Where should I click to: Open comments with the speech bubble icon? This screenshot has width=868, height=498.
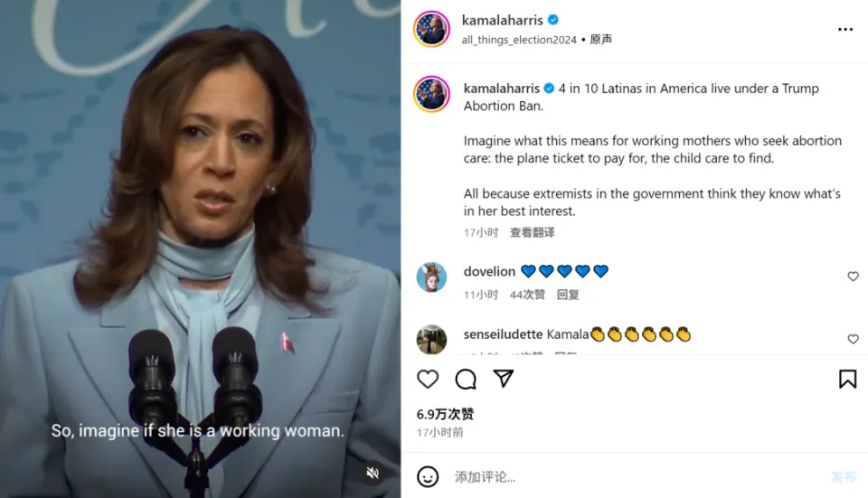tap(466, 379)
